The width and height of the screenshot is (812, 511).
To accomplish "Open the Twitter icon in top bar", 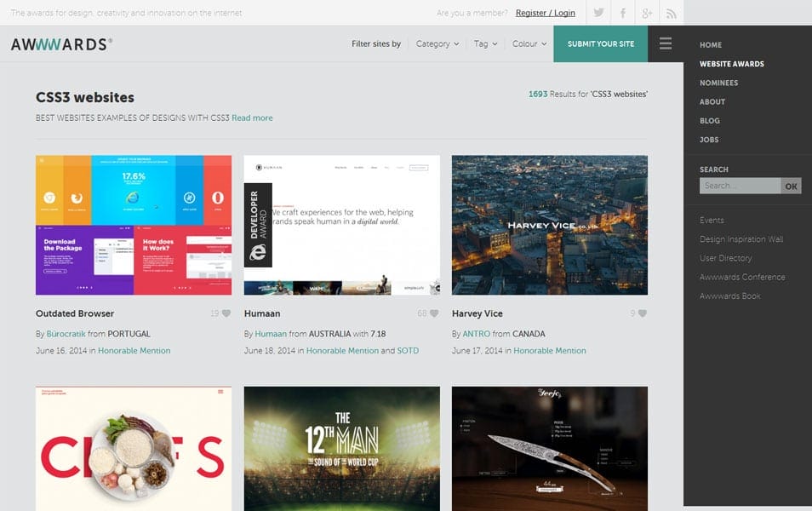I will 598,13.
